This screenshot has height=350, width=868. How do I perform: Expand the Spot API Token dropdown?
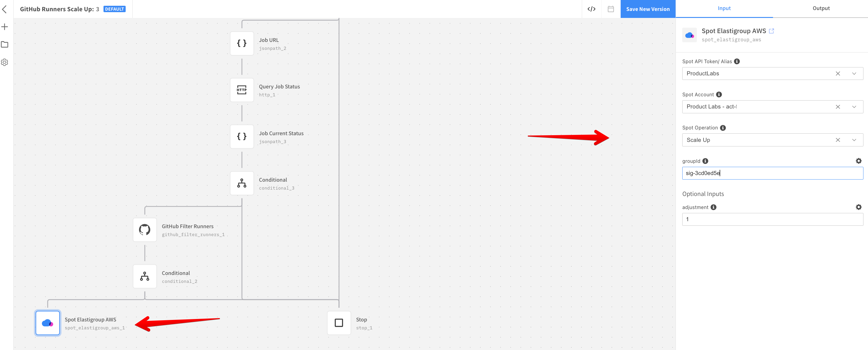coord(854,74)
